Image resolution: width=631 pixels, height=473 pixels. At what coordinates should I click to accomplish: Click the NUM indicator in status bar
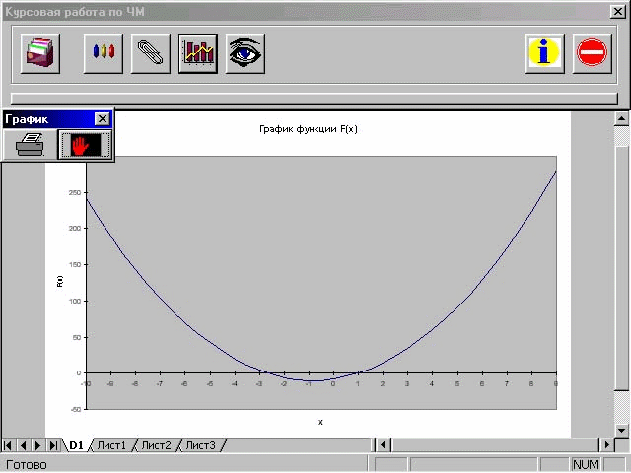[586, 465]
